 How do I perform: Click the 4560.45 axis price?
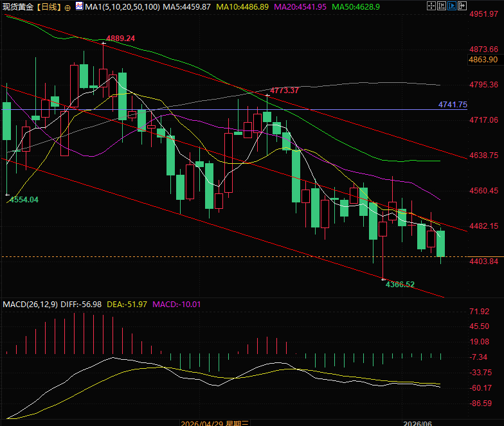(483, 190)
